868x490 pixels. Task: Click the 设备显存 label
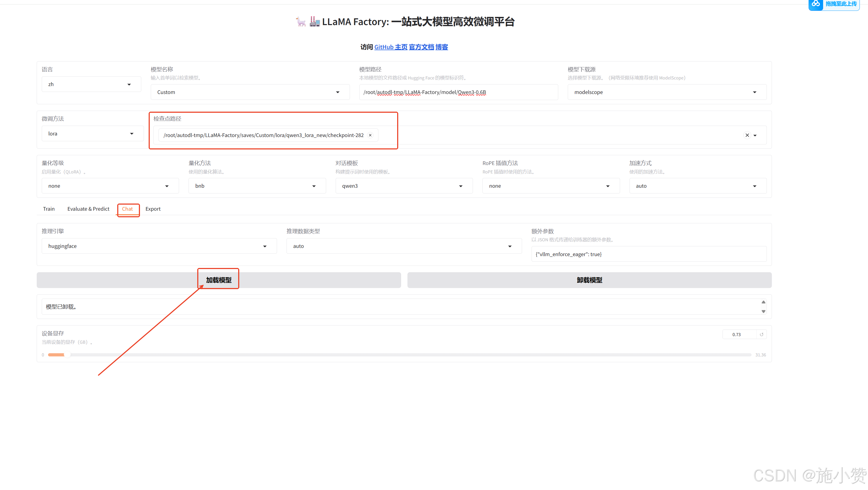53,333
